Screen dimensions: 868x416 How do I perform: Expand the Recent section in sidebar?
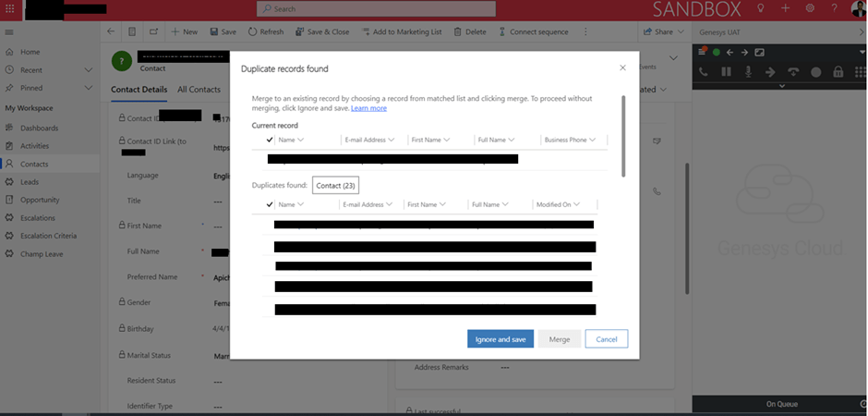pos(89,70)
